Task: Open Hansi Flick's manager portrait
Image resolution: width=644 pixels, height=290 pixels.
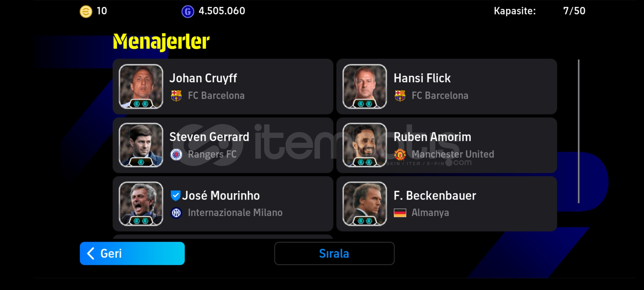Action: [365, 86]
